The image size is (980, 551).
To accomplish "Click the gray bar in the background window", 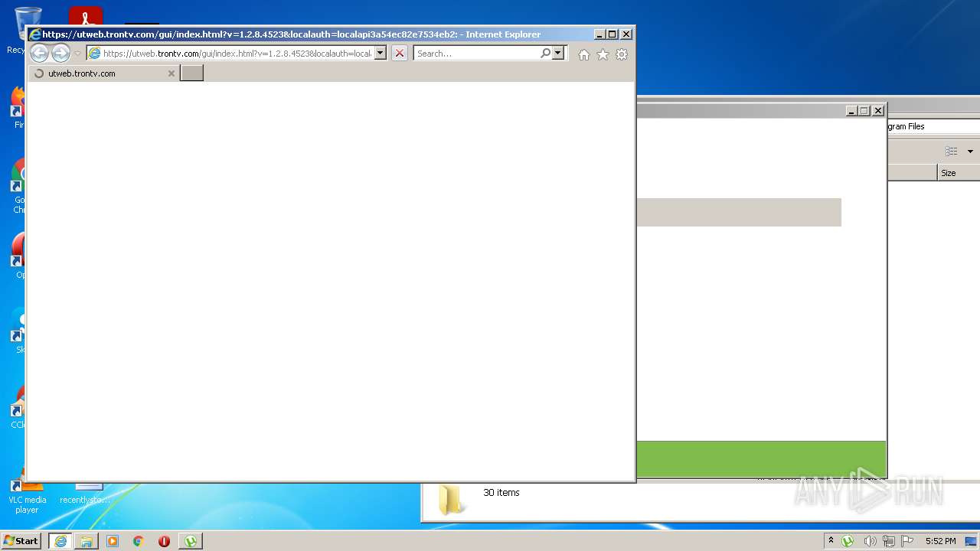I will coord(739,212).
